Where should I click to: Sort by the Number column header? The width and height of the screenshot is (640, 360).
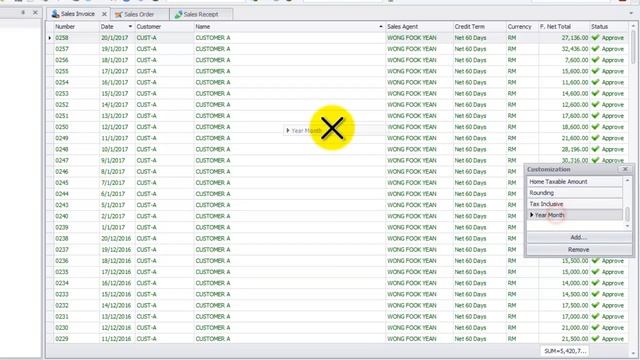pyautogui.click(x=76, y=27)
